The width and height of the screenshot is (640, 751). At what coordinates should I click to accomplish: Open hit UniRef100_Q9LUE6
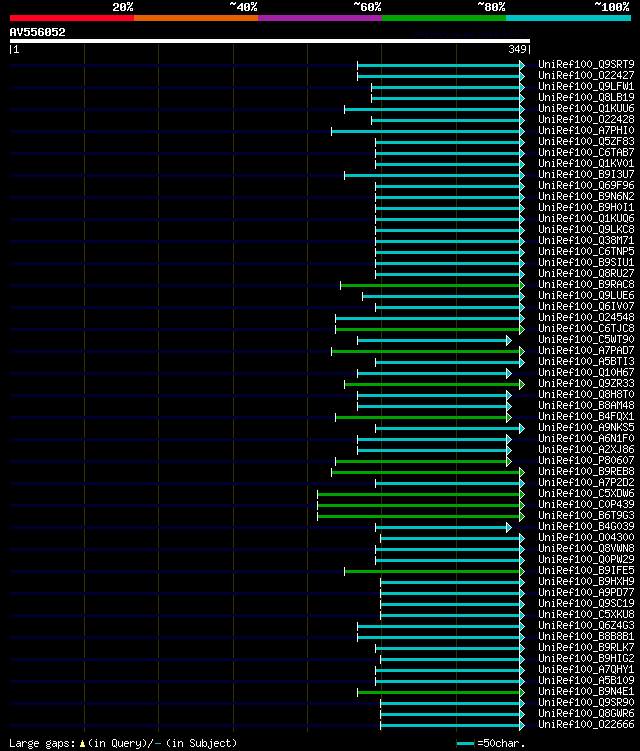click(586, 296)
